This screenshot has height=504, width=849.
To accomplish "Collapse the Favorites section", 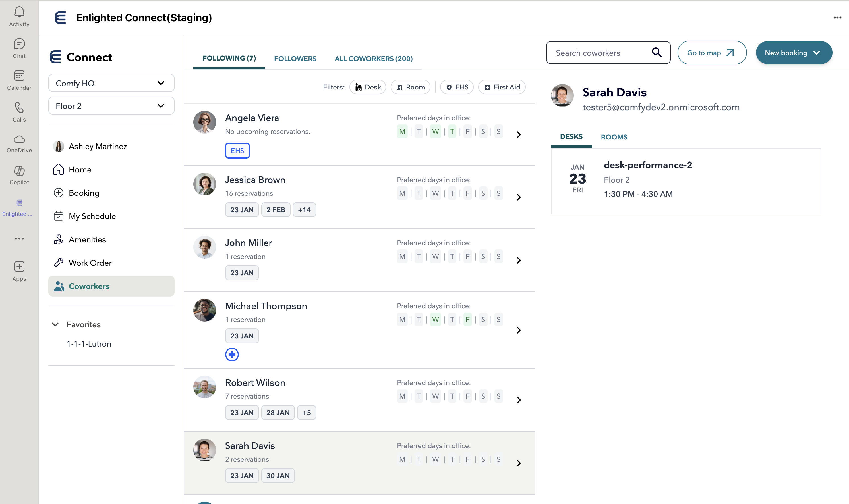I will tap(55, 324).
